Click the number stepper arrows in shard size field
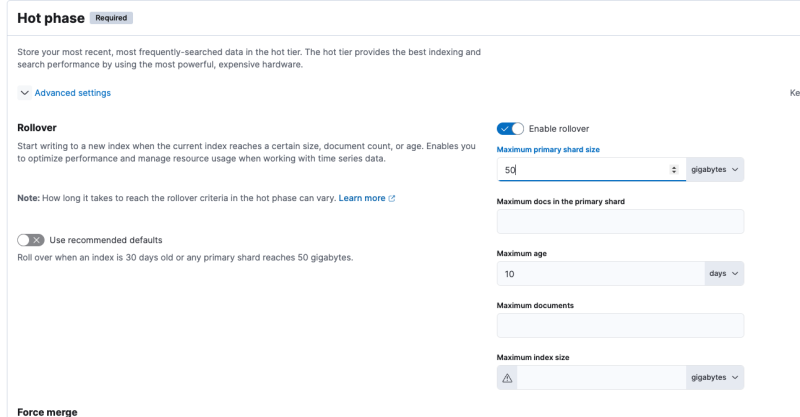This screenshot has height=417, width=800. (674, 170)
